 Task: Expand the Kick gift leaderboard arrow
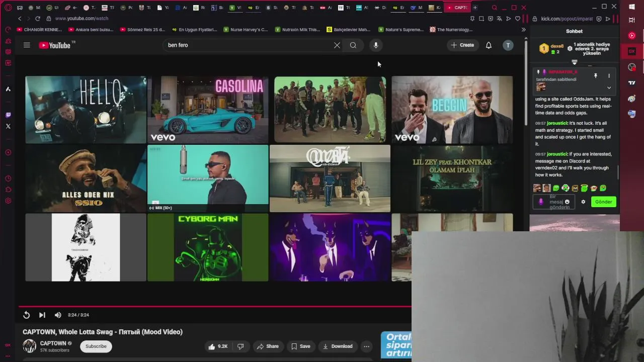click(x=575, y=62)
